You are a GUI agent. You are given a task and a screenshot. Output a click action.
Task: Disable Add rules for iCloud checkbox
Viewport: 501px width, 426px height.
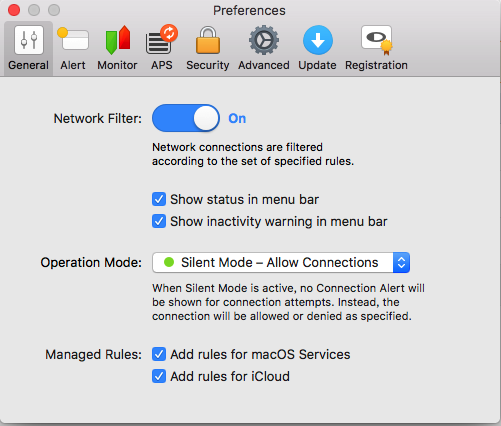click(x=159, y=376)
